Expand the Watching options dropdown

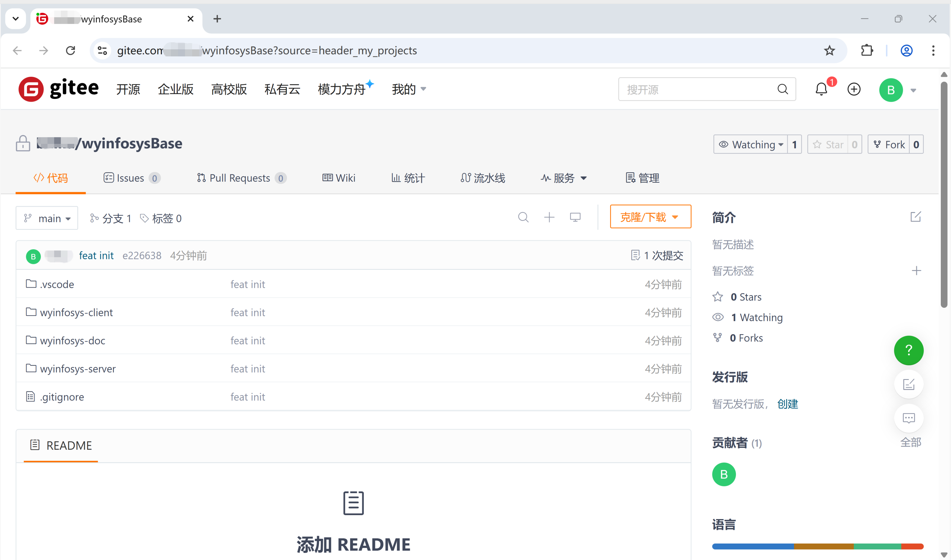pos(755,144)
